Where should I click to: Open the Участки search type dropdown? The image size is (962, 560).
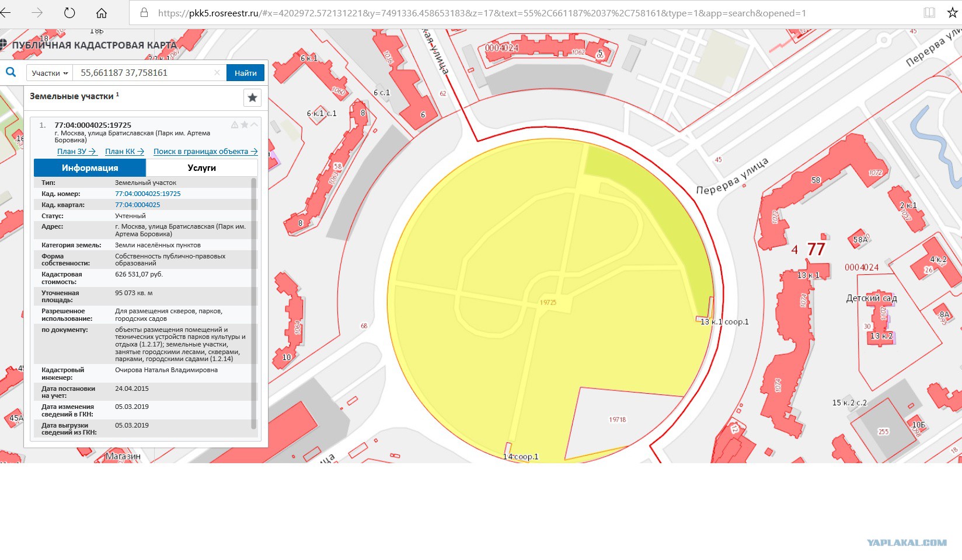point(50,73)
